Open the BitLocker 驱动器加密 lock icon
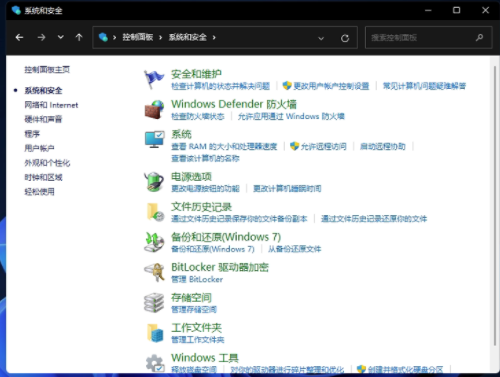This screenshot has width=500, height=377. (x=154, y=272)
